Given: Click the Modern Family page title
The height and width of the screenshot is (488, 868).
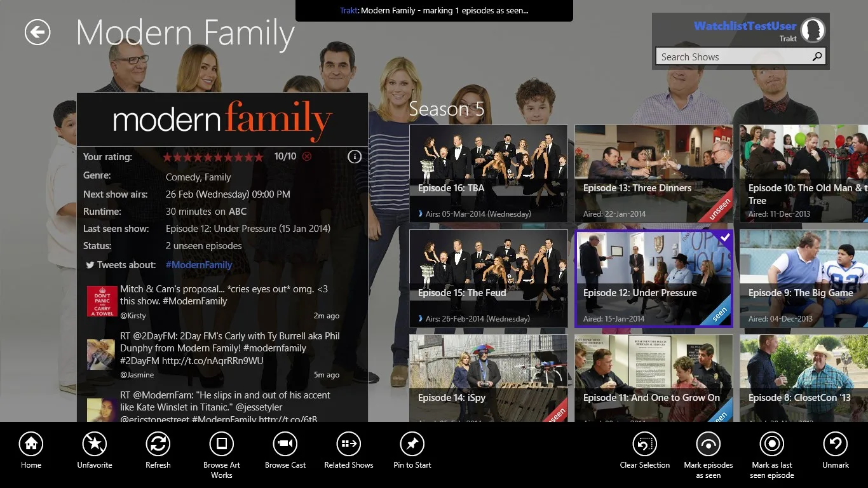Looking at the screenshot, I should click(185, 32).
